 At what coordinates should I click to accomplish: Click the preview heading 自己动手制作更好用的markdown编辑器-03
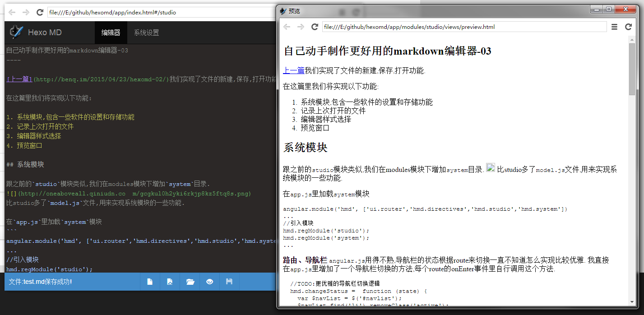pyautogui.click(x=387, y=51)
